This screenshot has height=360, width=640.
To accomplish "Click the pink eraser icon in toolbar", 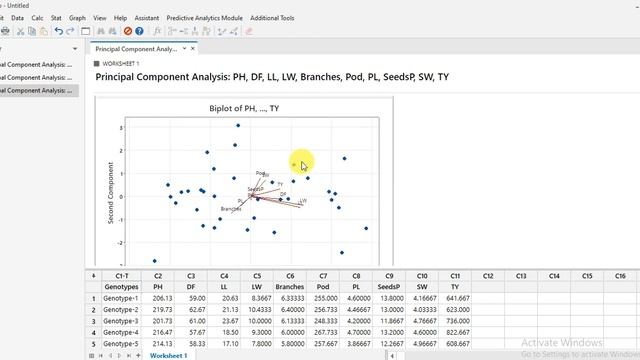I will (x=249, y=31).
